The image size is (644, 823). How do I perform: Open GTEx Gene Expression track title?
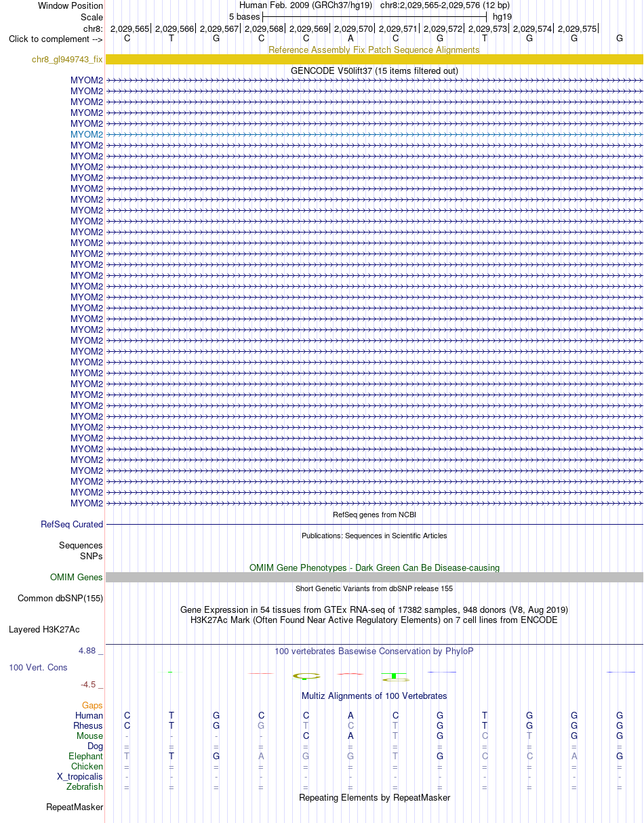[374, 609]
